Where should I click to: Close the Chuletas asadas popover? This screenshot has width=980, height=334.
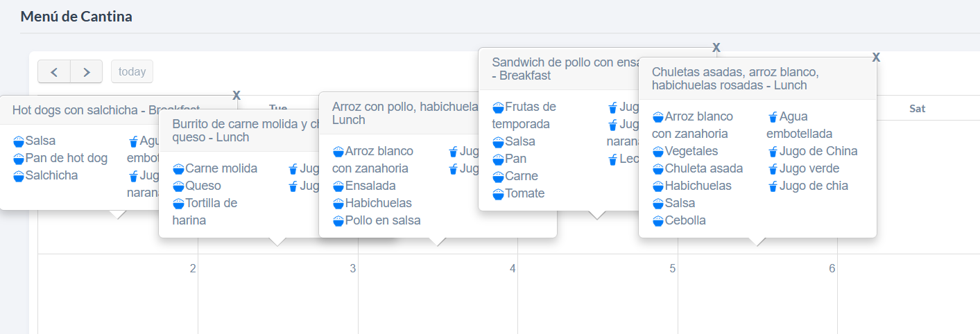tap(876, 57)
